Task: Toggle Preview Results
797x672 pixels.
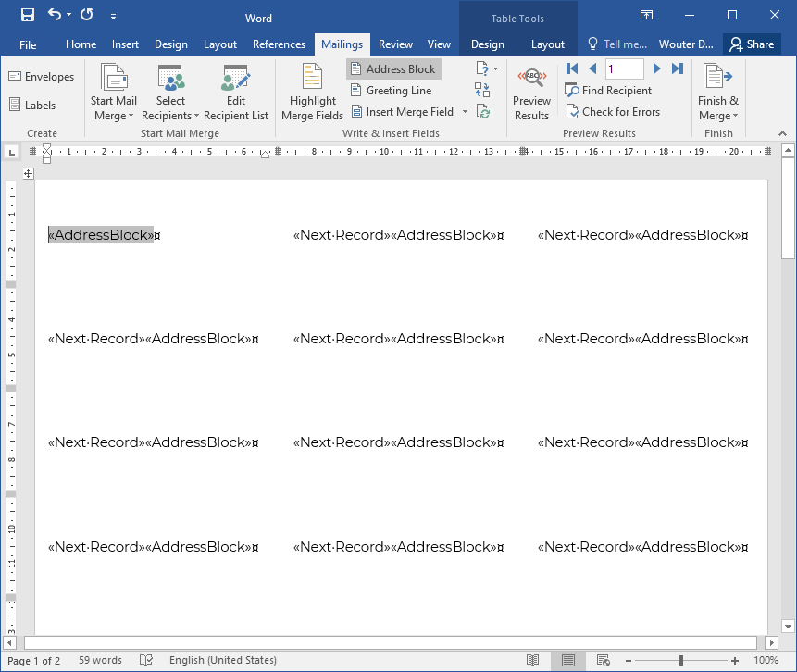Action: pyautogui.click(x=531, y=93)
